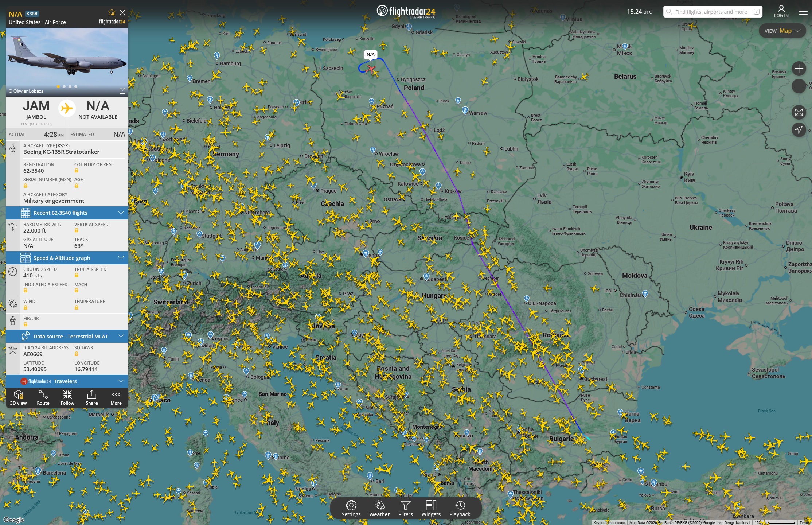Viewport: 812px width, 525px height.
Task: Open the 3D view
Action: pyautogui.click(x=18, y=398)
